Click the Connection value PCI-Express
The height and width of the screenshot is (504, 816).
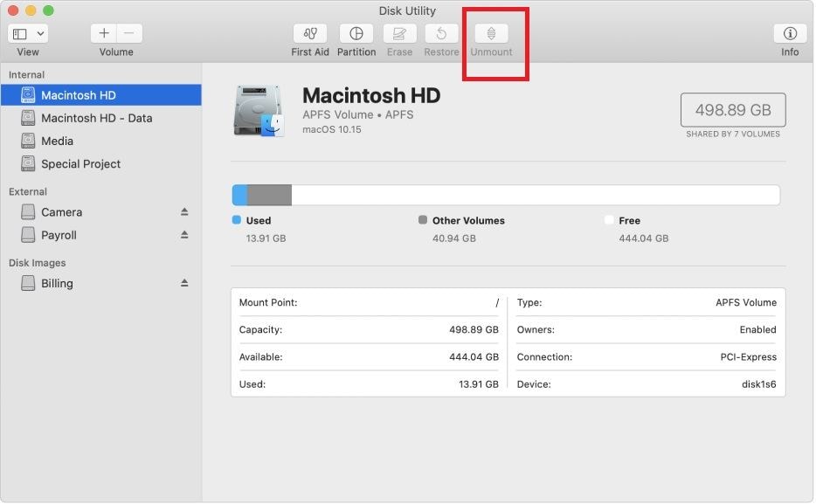(749, 357)
